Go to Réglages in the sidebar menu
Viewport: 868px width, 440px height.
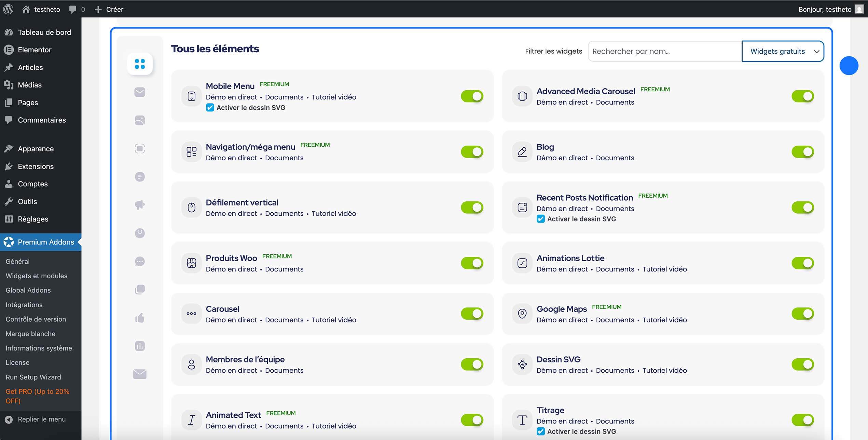point(33,219)
